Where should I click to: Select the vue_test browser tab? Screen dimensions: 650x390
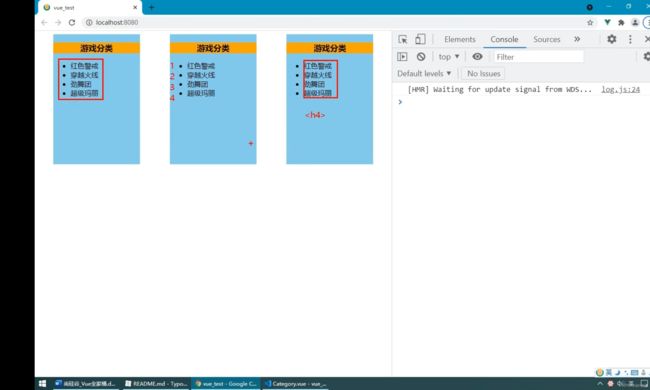tap(90, 7)
